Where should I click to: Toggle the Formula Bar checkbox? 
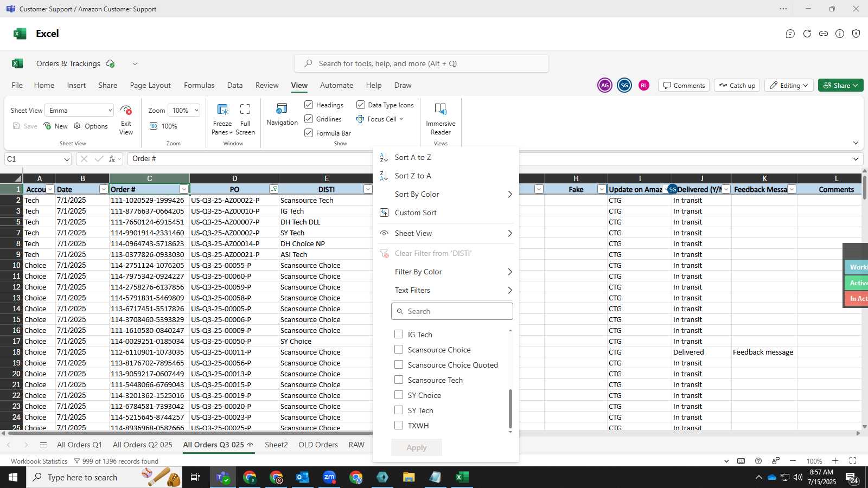[309, 133]
